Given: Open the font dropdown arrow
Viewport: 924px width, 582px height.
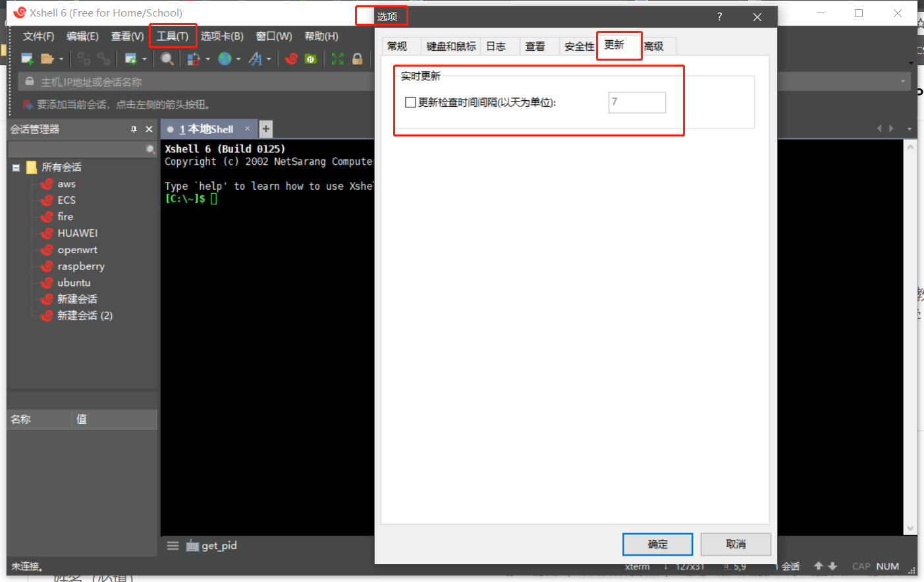Looking at the screenshot, I should 269,59.
